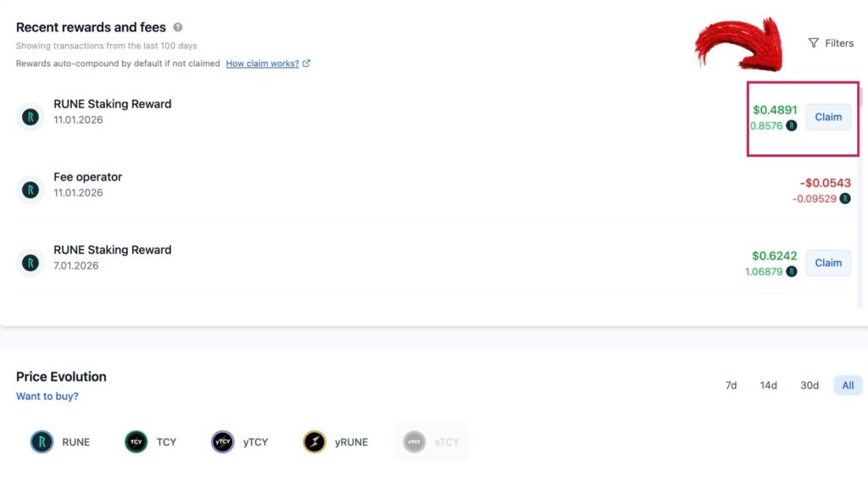Screen dimensions: 868x488
Task: Select the All time range
Action: pyautogui.click(x=848, y=385)
